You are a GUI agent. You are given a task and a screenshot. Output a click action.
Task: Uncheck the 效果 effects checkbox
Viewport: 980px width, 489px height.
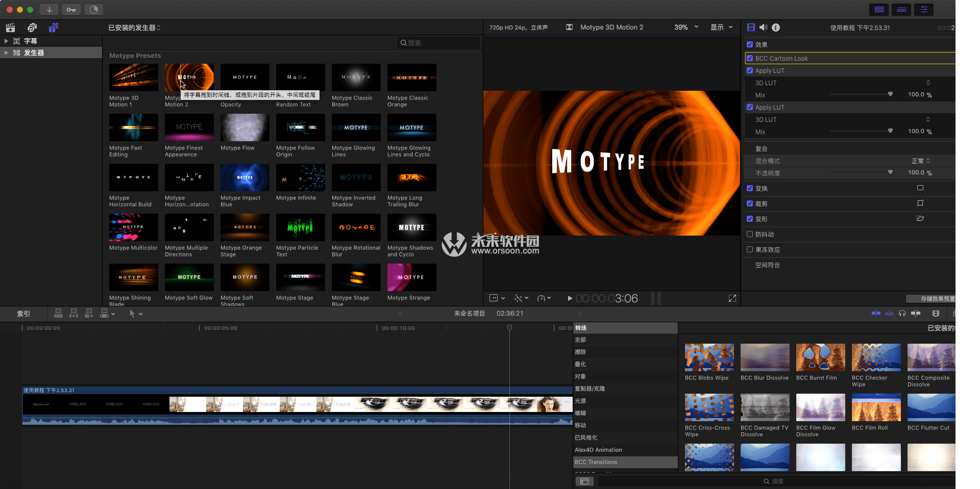[x=750, y=44]
